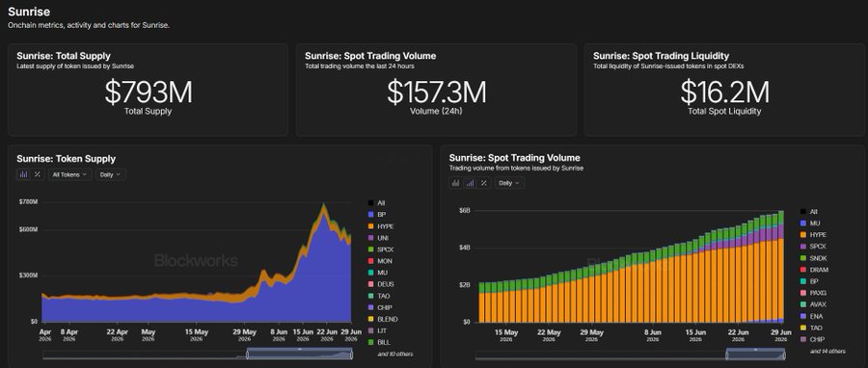Open the All Tokens dropdown

click(69, 174)
